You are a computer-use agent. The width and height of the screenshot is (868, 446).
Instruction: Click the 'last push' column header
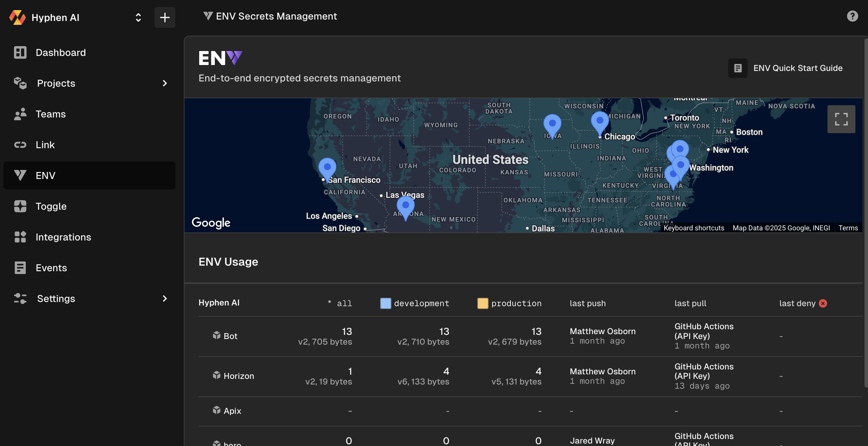tap(588, 303)
